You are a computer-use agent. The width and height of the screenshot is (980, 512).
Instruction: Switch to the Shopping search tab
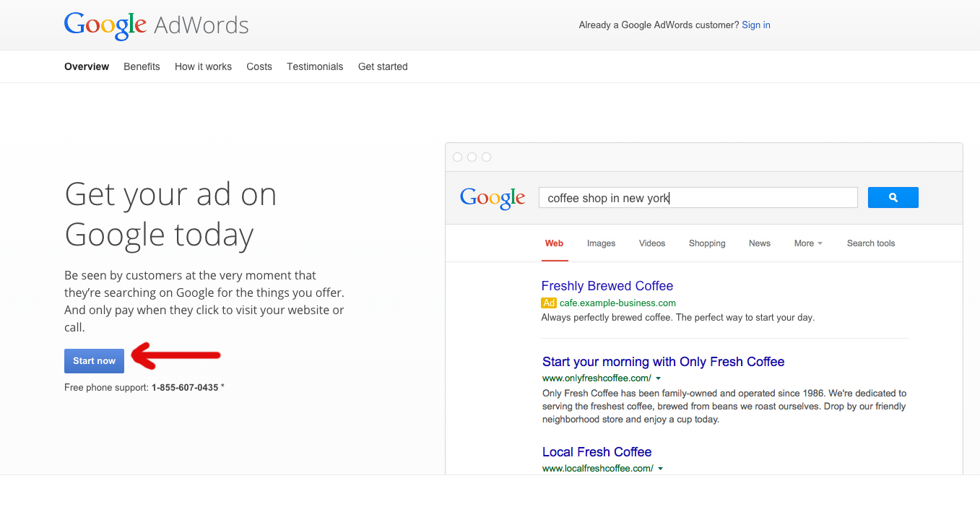pos(706,243)
